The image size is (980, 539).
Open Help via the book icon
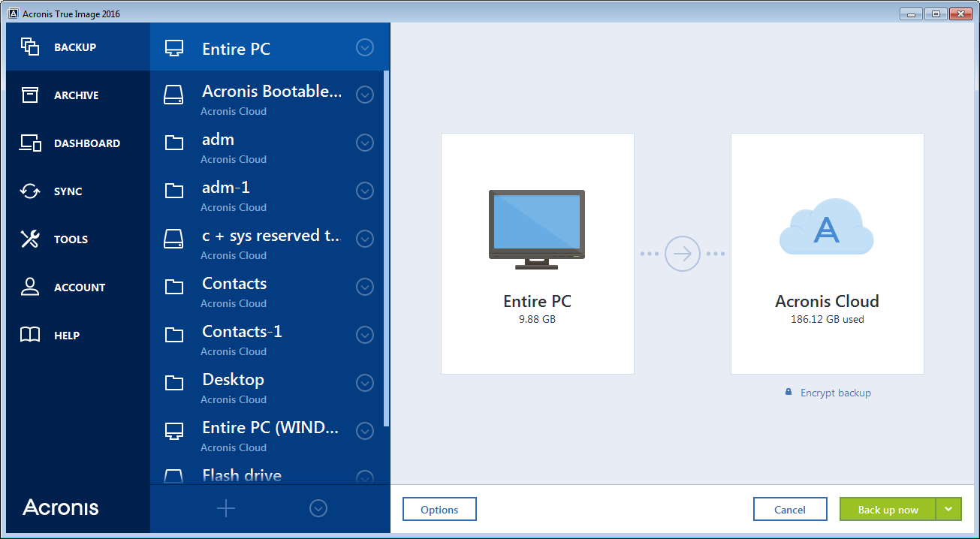pyautogui.click(x=30, y=336)
